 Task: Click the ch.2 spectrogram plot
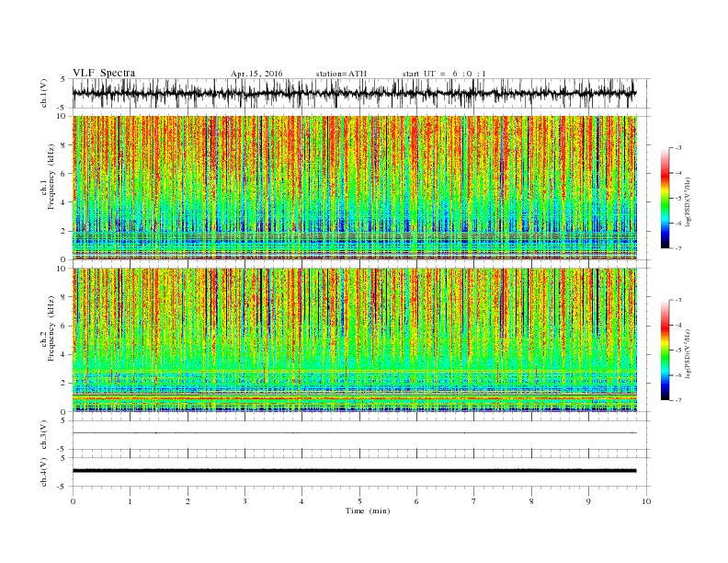point(355,340)
